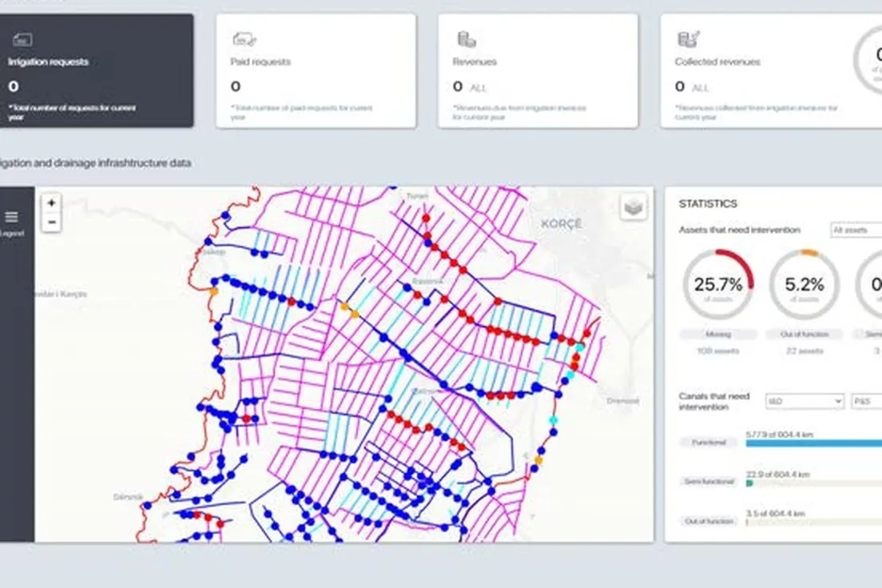Click the Collected revenues icon
The width and height of the screenshot is (882, 588).
[x=689, y=39]
